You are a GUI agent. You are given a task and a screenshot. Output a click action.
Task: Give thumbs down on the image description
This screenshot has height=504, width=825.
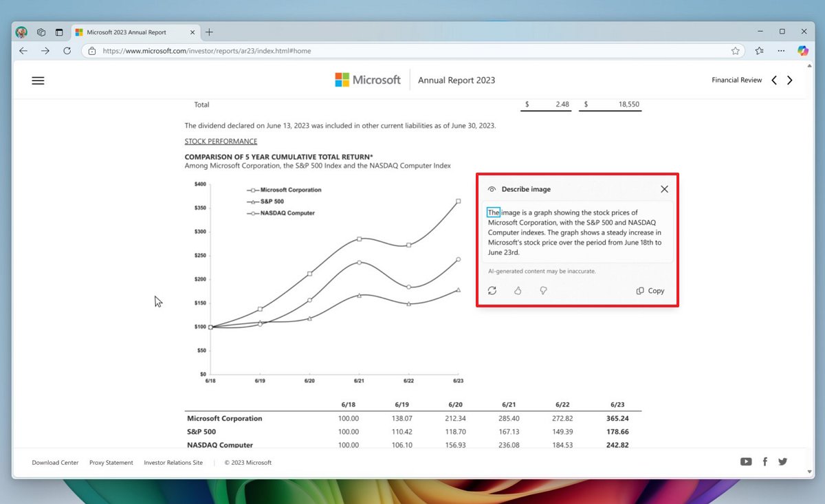tap(543, 290)
